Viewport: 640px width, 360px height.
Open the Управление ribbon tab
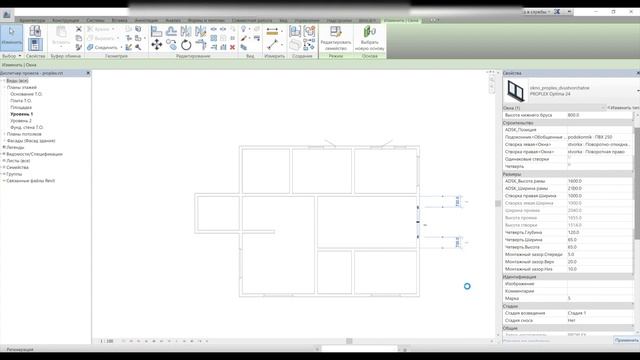(307, 20)
